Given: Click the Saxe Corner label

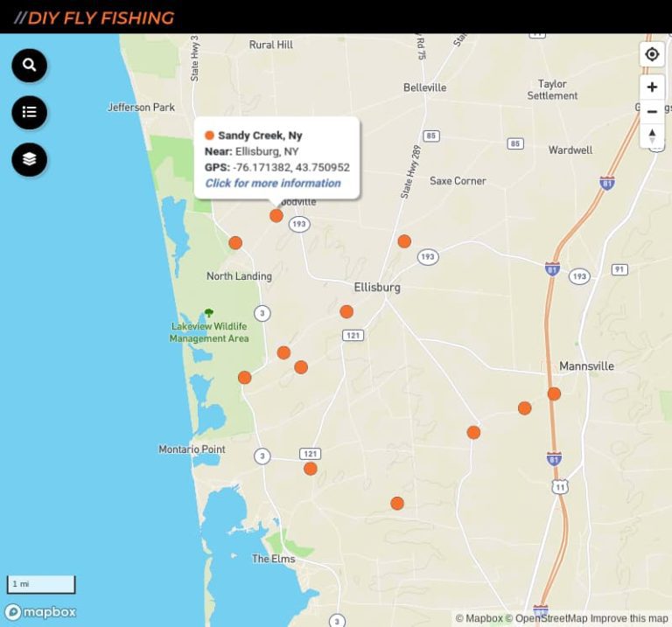Looking at the screenshot, I should [458, 181].
